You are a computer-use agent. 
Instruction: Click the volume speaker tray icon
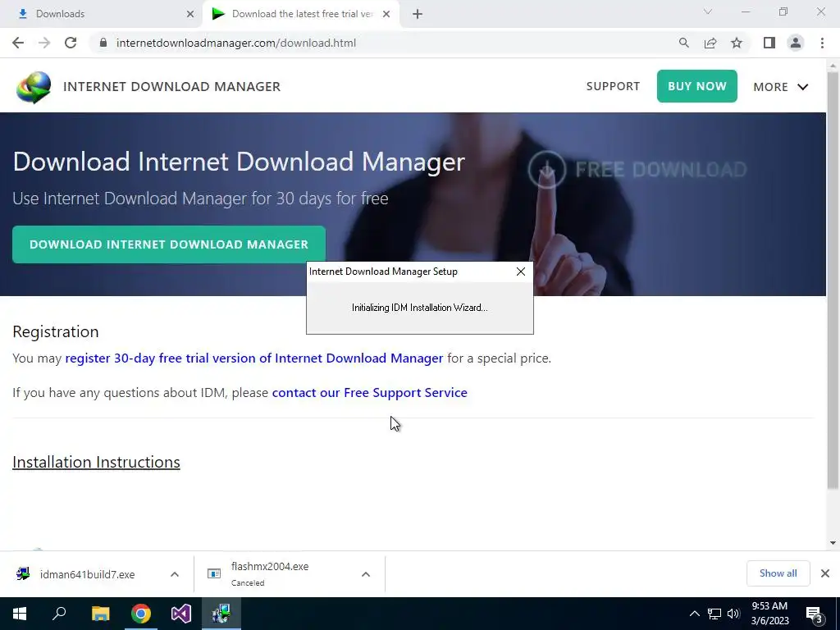click(733, 614)
